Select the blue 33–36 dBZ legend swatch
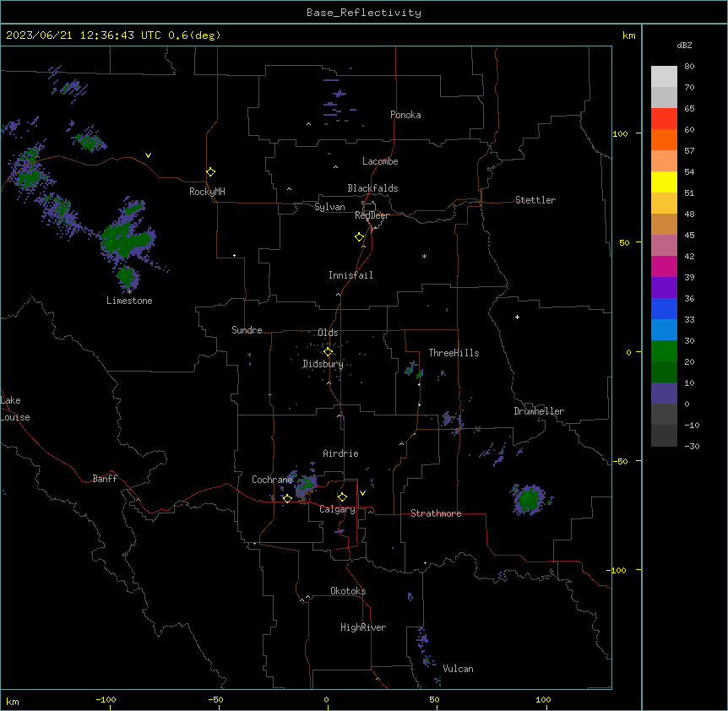728x711 pixels. (664, 308)
